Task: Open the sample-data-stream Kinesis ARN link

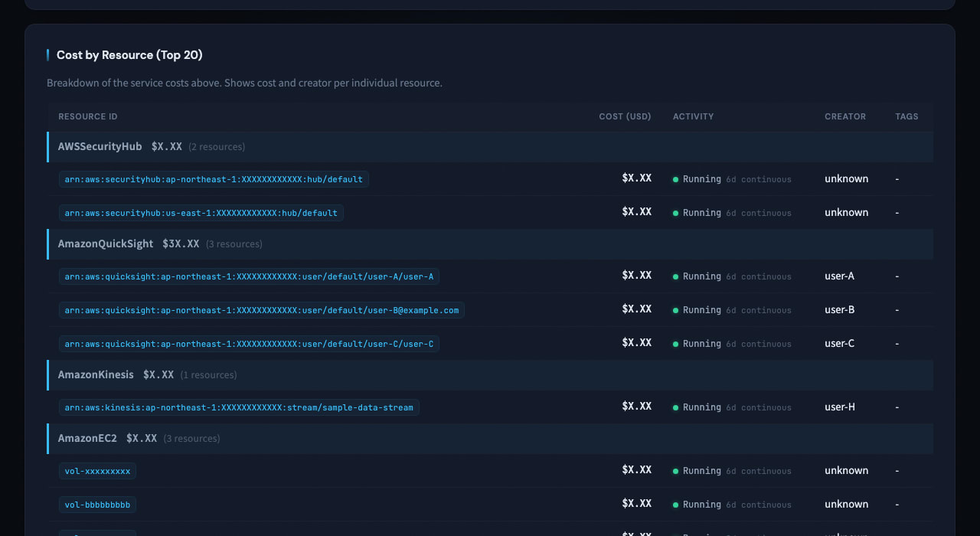Action: click(240, 407)
